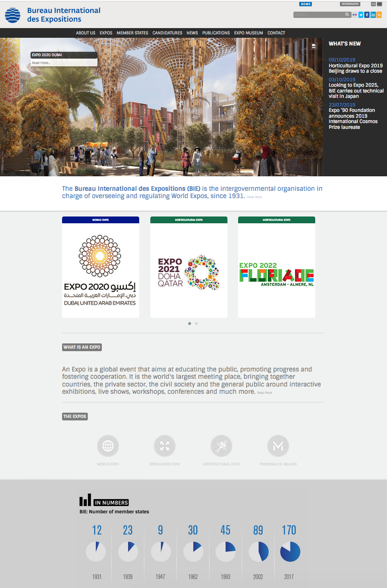Switch language to FR
Screen dimensions: 387x588
pos(379,4)
